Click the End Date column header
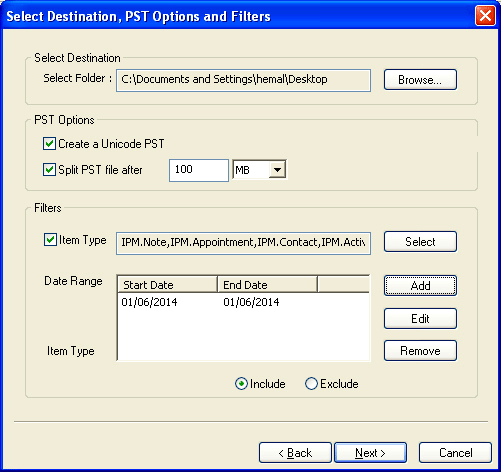Screen dimensions: 501x472 click(x=267, y=285)
